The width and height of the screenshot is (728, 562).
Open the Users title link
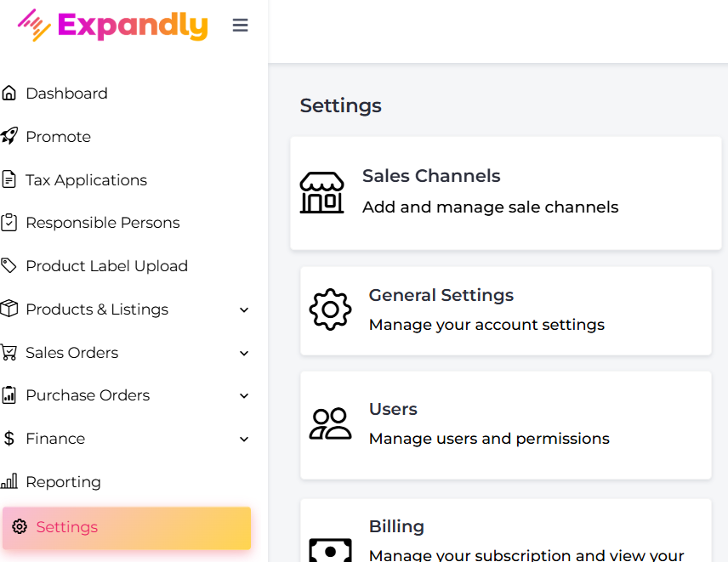[x=393, y=409]
